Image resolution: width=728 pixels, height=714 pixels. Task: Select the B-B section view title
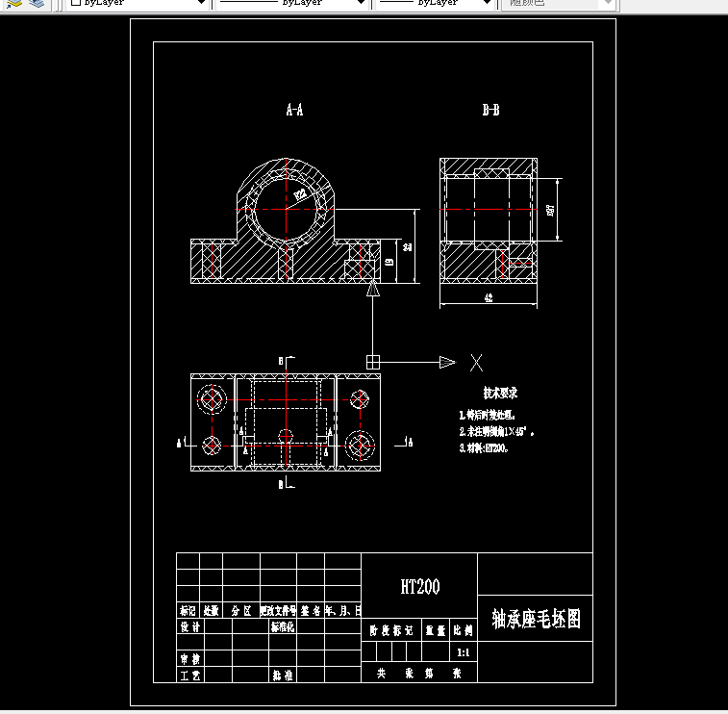tap(490, 110)
